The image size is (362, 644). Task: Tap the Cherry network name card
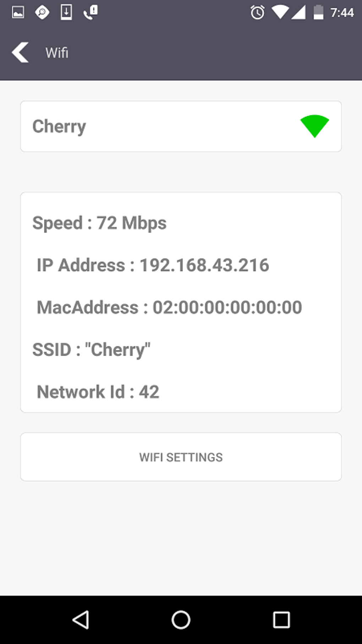pyautogui.click(x=142, y=126)
